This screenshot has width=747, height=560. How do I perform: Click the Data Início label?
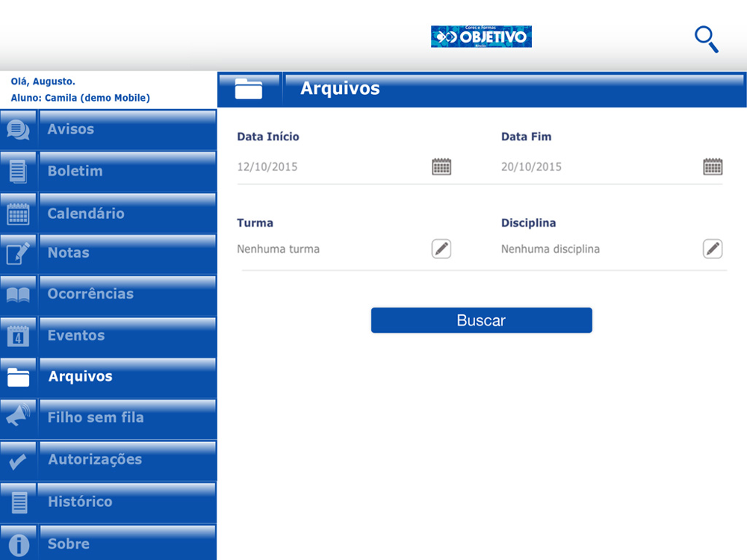click(268, 137)
